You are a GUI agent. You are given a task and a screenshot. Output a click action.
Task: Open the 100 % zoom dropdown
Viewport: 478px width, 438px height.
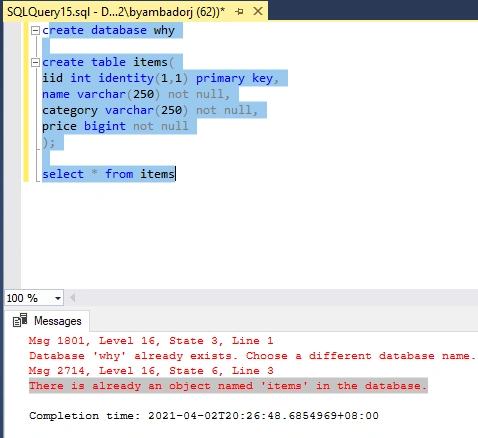click(58, 298)
